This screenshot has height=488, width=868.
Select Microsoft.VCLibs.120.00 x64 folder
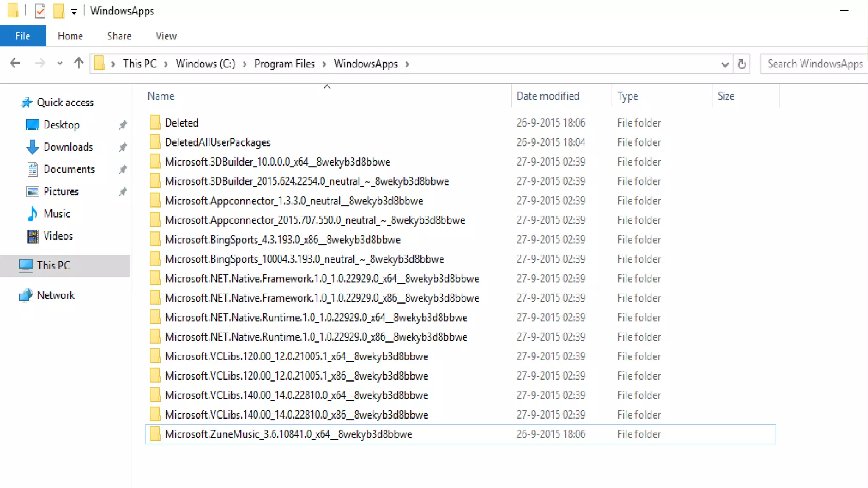coord(460,357)
